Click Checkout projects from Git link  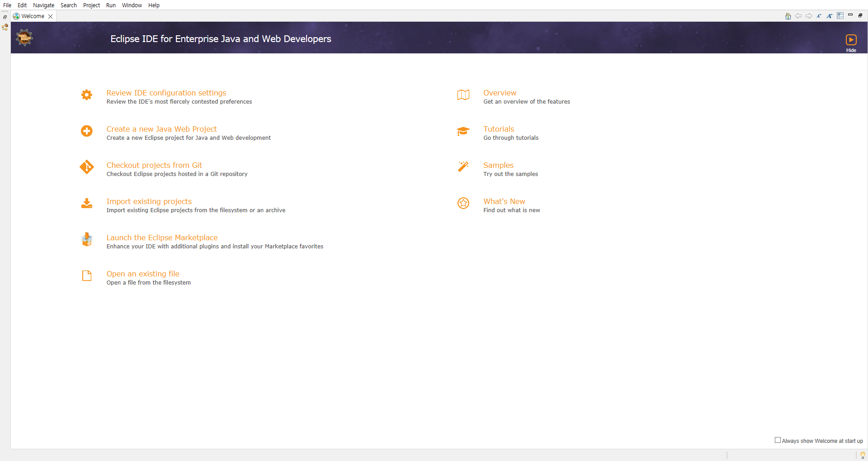154,165
